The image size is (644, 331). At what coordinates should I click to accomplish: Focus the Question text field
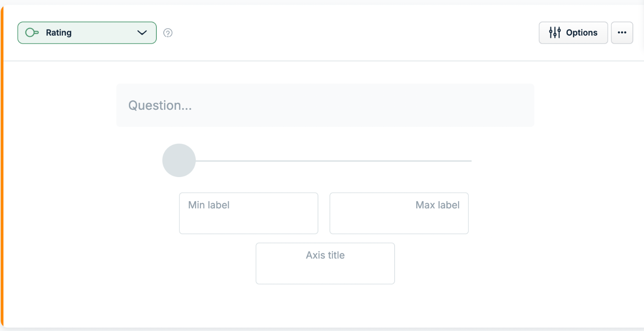tap(325, 105)
